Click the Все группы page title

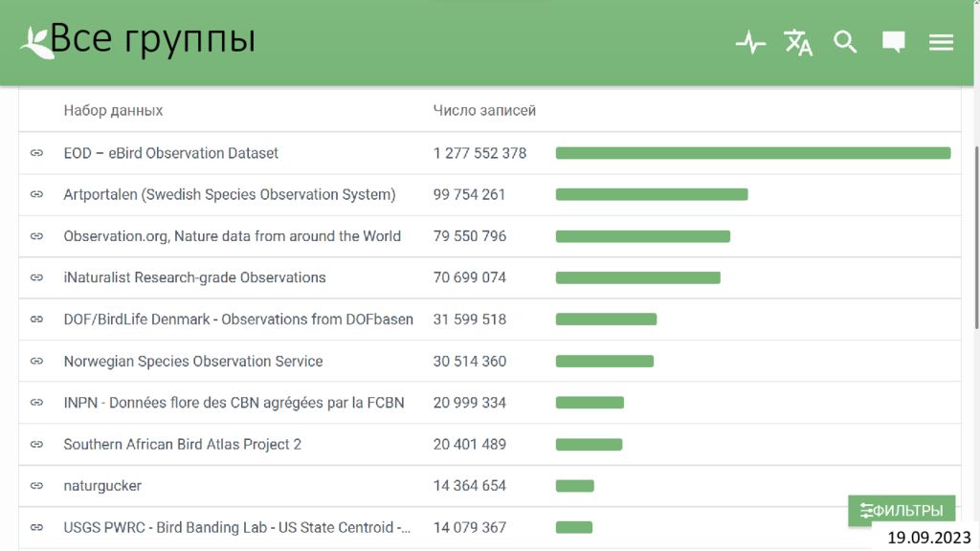pos(153,38)
